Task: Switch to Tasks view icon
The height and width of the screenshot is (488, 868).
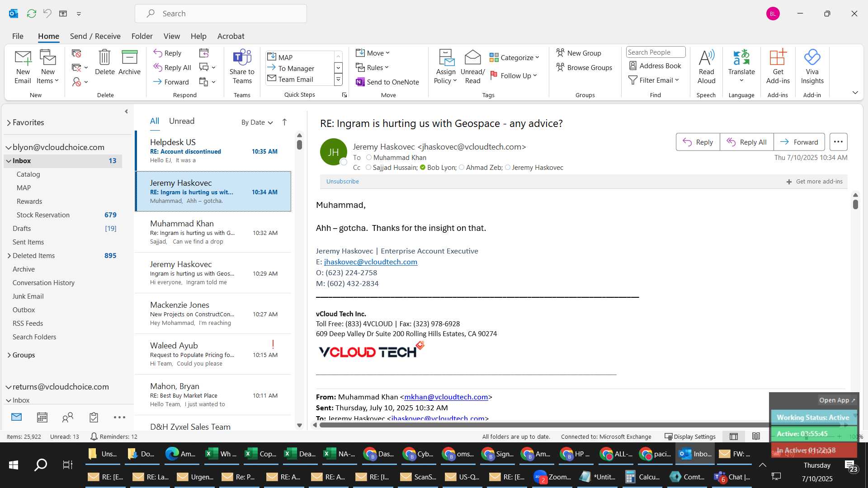Action: (x=94, y=418)
